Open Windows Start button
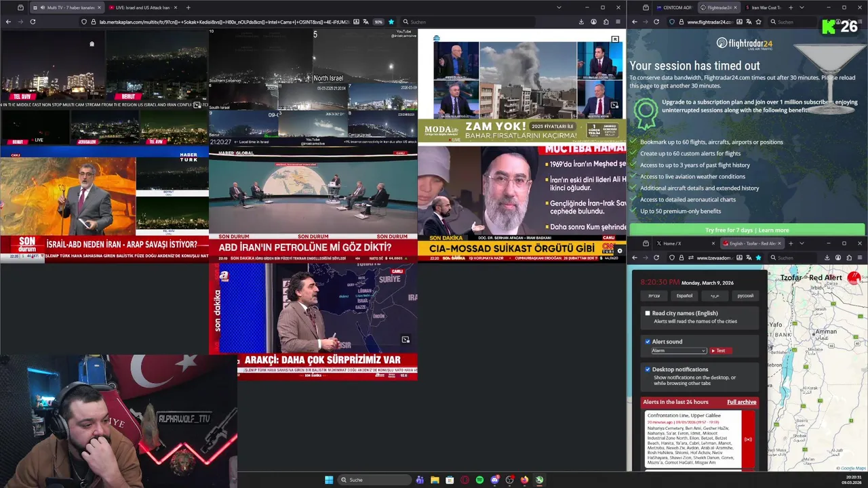Viewport: 868px width, 488px height. [x=329, y=480]
